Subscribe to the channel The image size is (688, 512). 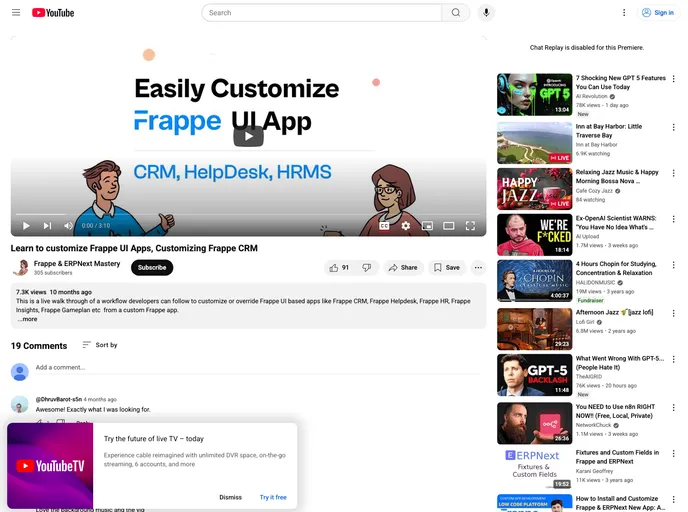coord(152,267)
